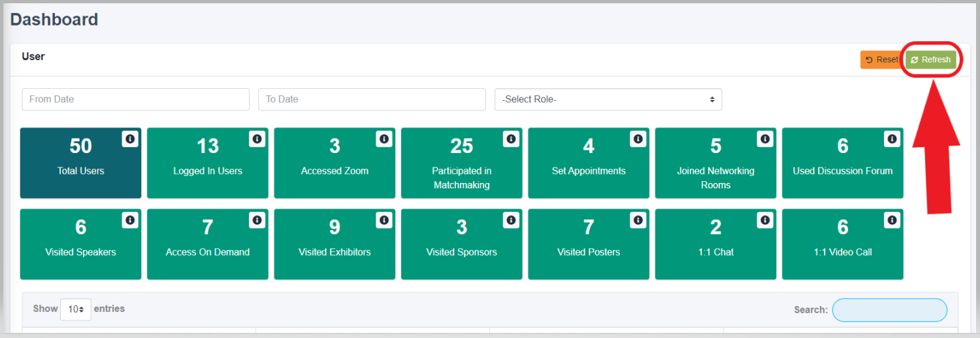Show info for Used Discussion Forum card

pyautogui.click(x=892, y=139)
